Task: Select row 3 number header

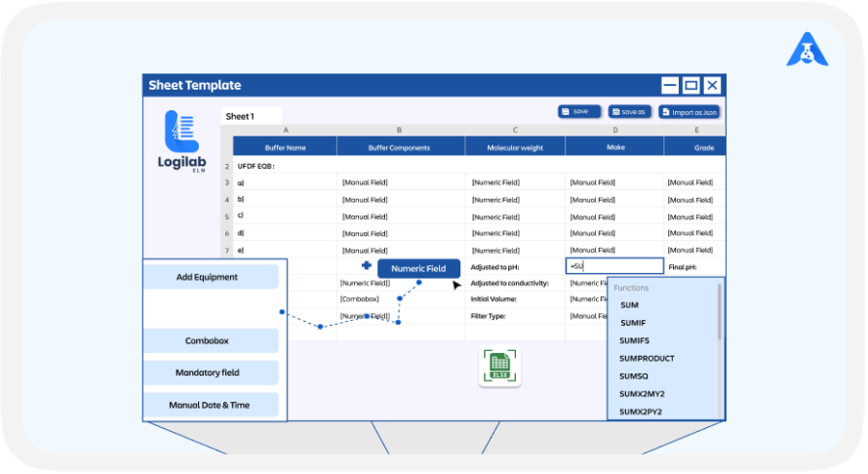Action: [x=227, y=182]
